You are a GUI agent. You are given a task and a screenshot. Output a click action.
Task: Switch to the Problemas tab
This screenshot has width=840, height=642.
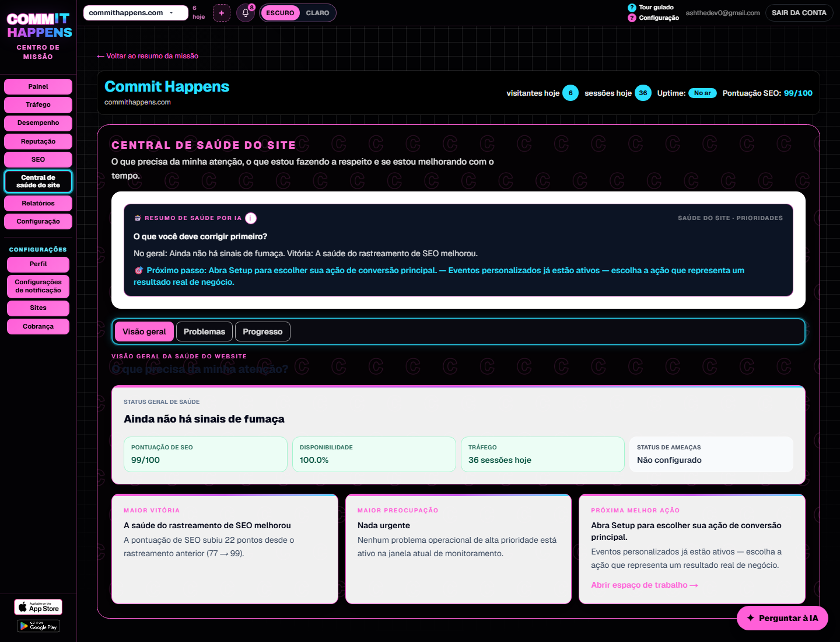(x=204, y=332)
